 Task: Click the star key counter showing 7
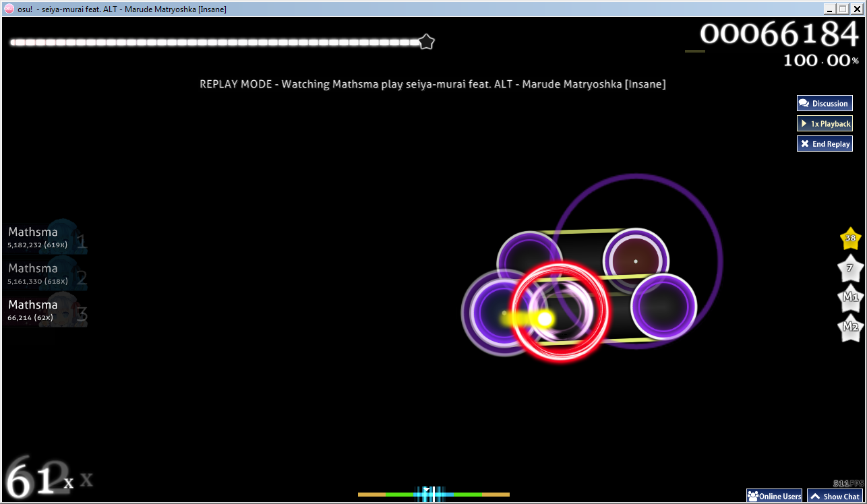coord(850,267)
